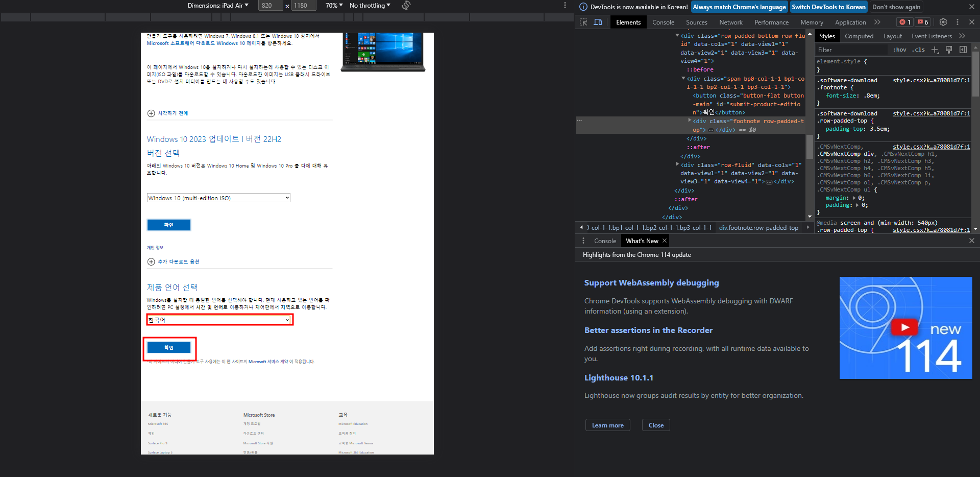980x477 pixels.
Task: Close the What's New drawer tab
Action: 665,241
